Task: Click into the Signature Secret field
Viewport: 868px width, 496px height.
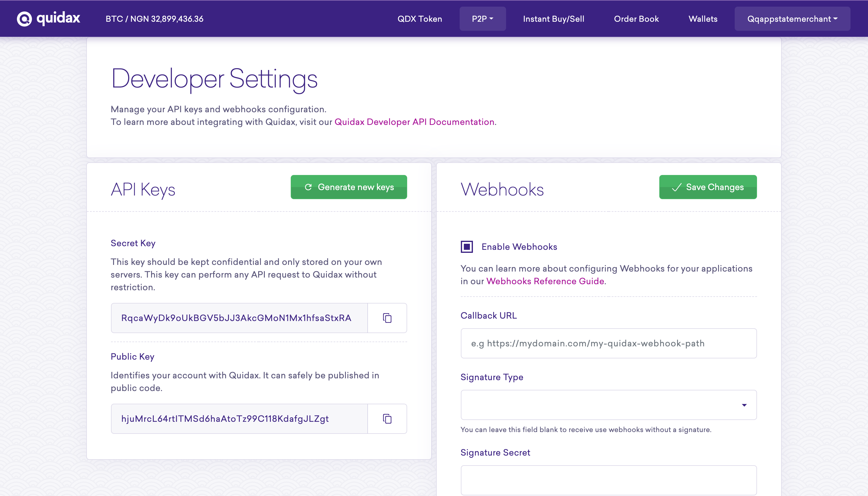Action: (608, 480)
